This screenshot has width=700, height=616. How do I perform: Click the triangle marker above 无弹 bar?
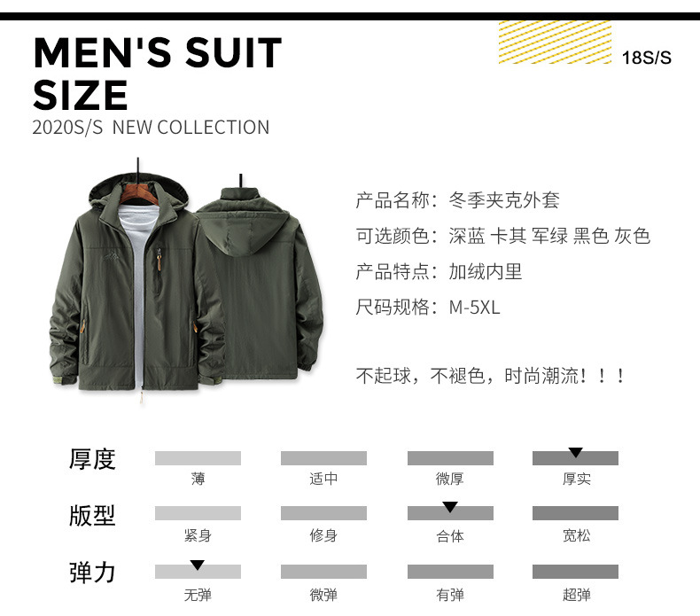pos(197,565)
